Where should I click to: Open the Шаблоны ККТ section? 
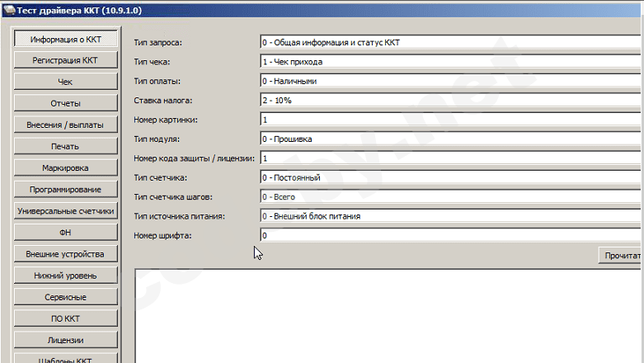[x=66, y=358]
